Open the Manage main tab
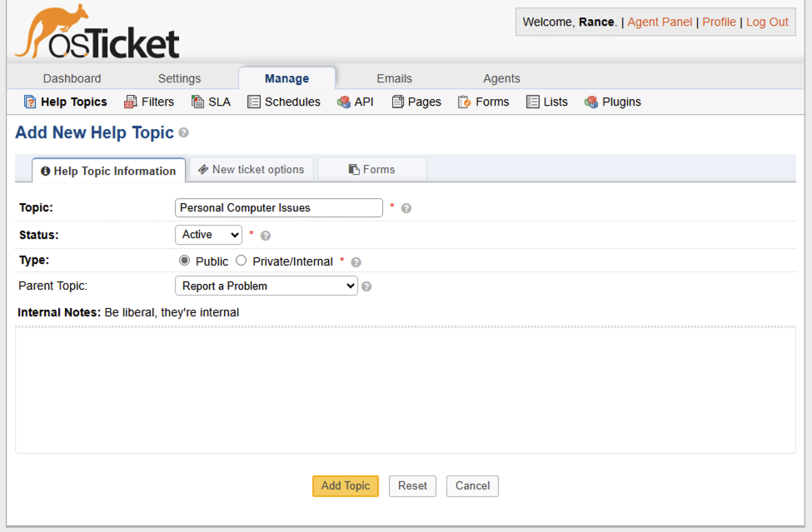This screenshot has width=812, height=532. point(286,78)
